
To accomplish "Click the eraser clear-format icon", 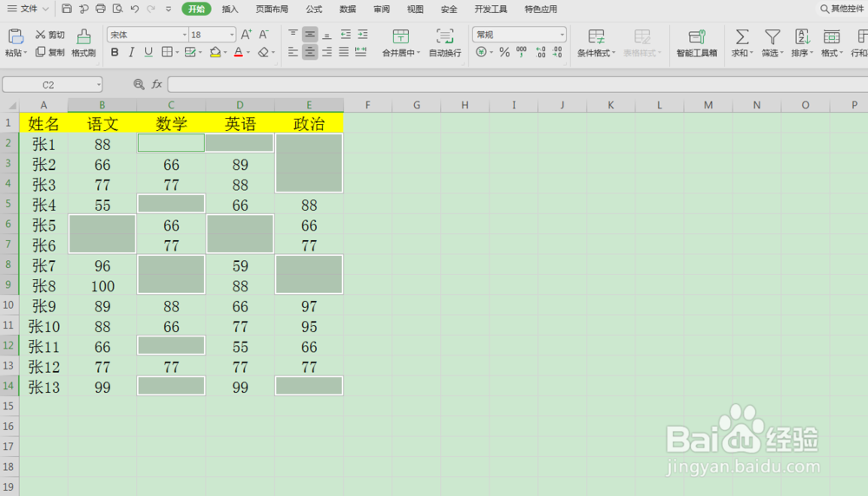I will (x=264, y=52).
